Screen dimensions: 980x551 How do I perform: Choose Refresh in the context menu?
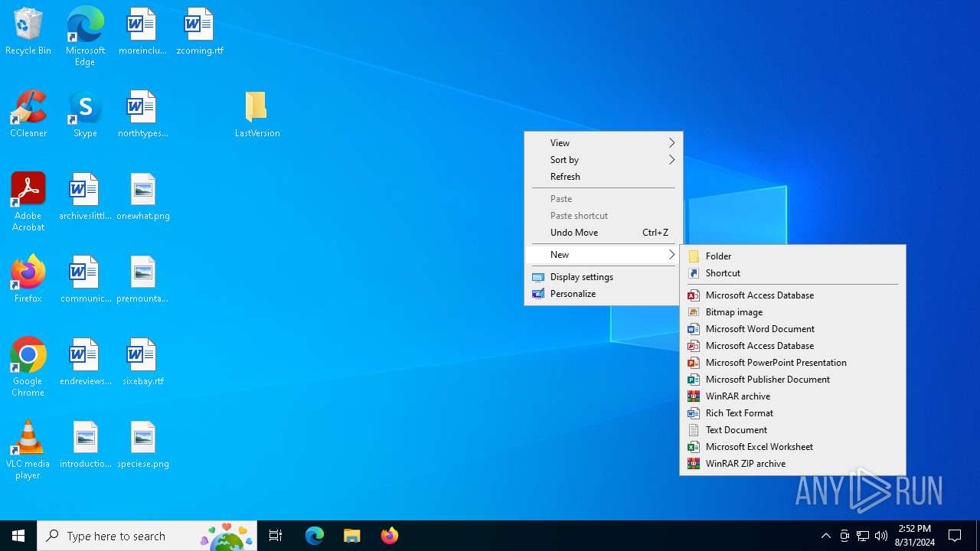coord(603,177)
